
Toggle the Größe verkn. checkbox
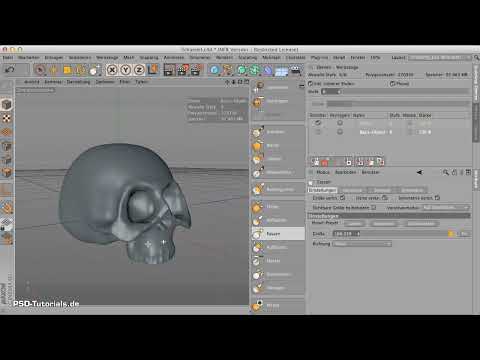(x=343, y=198)
